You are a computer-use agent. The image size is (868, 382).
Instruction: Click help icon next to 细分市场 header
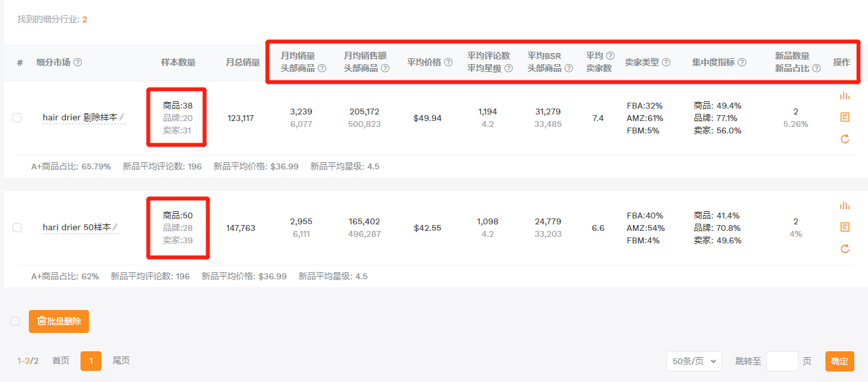[x=77, y=63]
